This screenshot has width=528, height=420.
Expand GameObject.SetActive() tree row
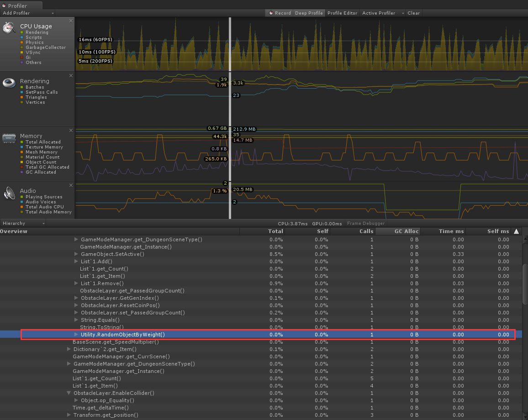(76, 254)
